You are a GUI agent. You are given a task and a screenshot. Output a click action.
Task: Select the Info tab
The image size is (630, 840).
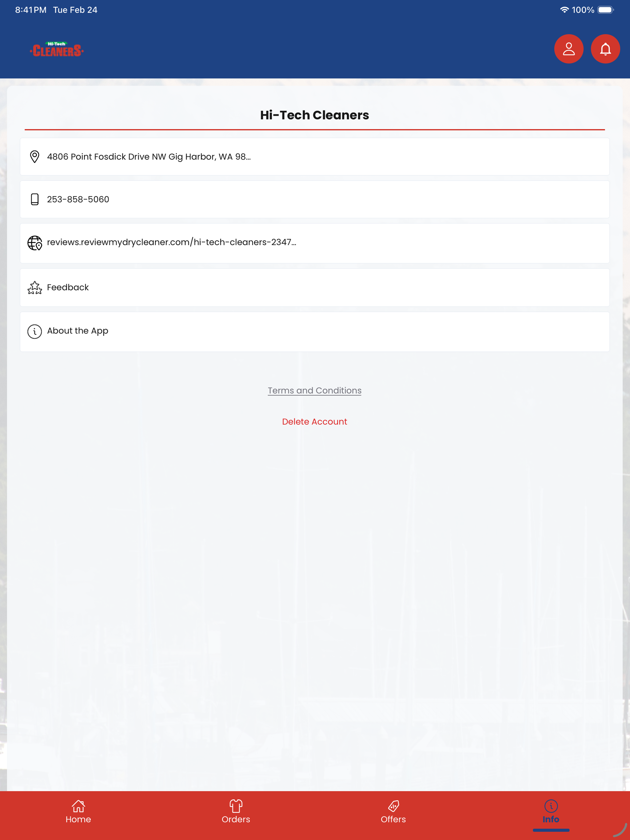pos(551,811)
